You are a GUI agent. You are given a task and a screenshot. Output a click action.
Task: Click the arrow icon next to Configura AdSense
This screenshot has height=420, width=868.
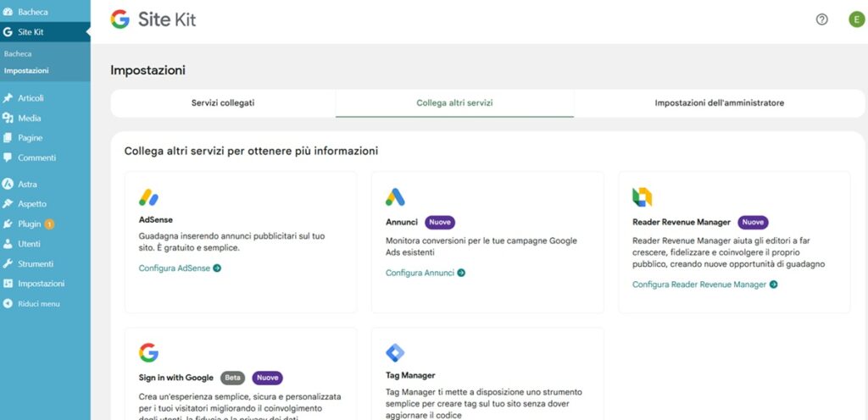pyautogui.click(x=217, y=268)
